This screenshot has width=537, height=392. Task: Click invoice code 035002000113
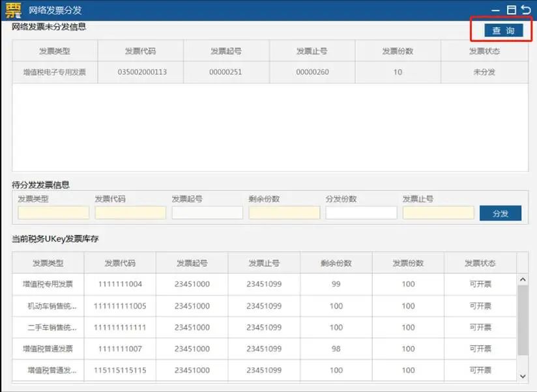coord(142,72)
